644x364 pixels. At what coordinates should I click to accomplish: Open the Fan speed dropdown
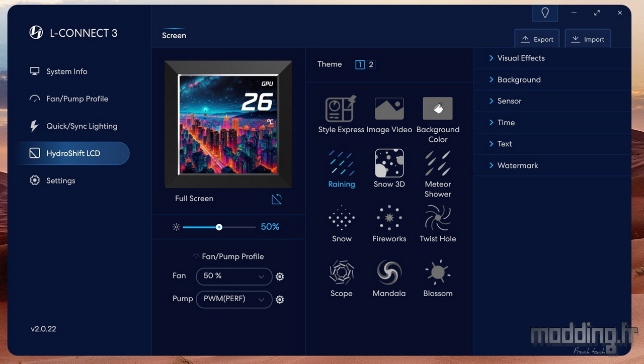pyautogui.click(x=234, y=276)
